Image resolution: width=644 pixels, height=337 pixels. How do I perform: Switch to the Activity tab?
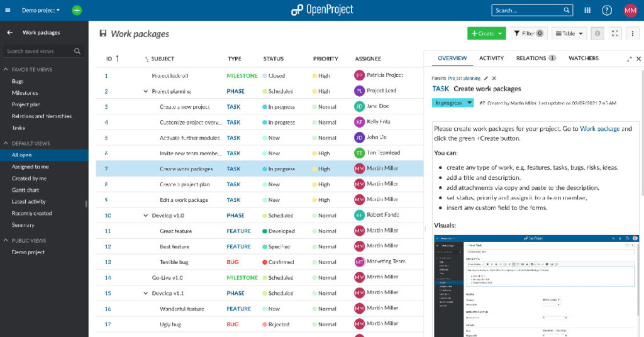[491, 58]
